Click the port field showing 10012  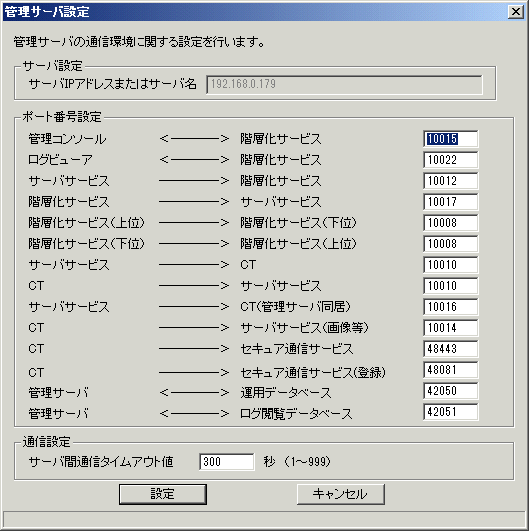[x=450, y=181]
